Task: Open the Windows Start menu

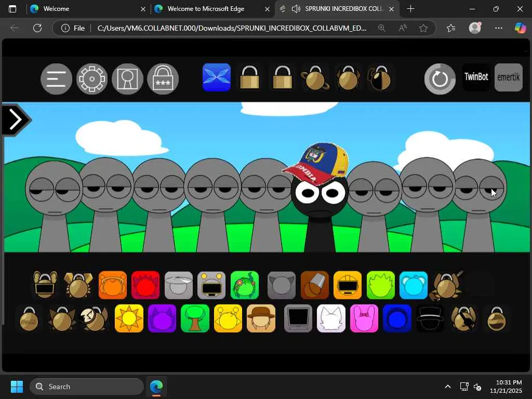Action: click(17, 387)
